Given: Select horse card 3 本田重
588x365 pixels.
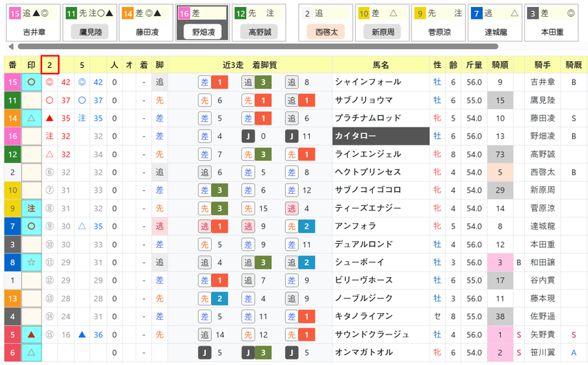Looking at the screenshot, I should [x=551, y=23].
